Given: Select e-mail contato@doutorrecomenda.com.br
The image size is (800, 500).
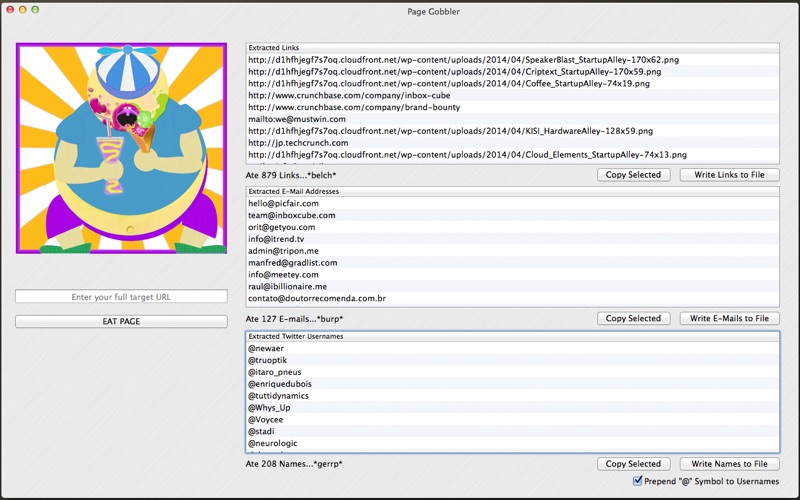Looking at the screenshot, I should click(512, 298).
